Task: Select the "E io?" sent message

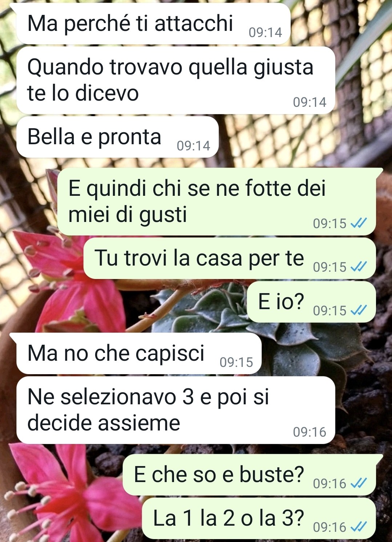Action: [x=311, y=302]
